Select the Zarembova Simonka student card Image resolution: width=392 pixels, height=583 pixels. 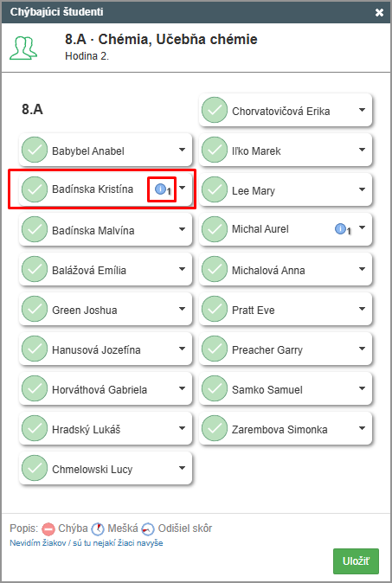coord(286,428)
